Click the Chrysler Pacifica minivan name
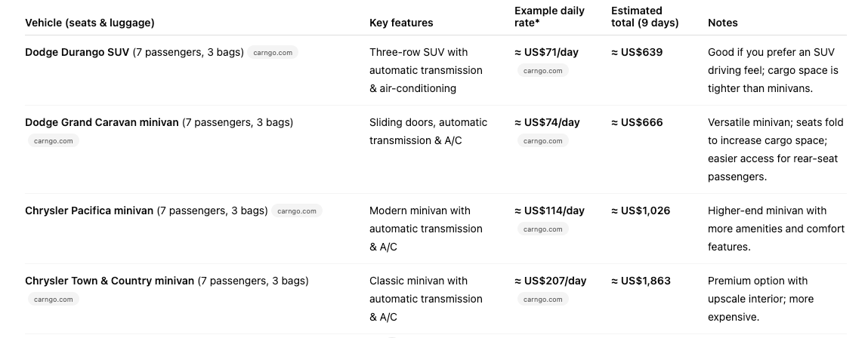Viewport: 868px width, 338px height. [89, 210]
